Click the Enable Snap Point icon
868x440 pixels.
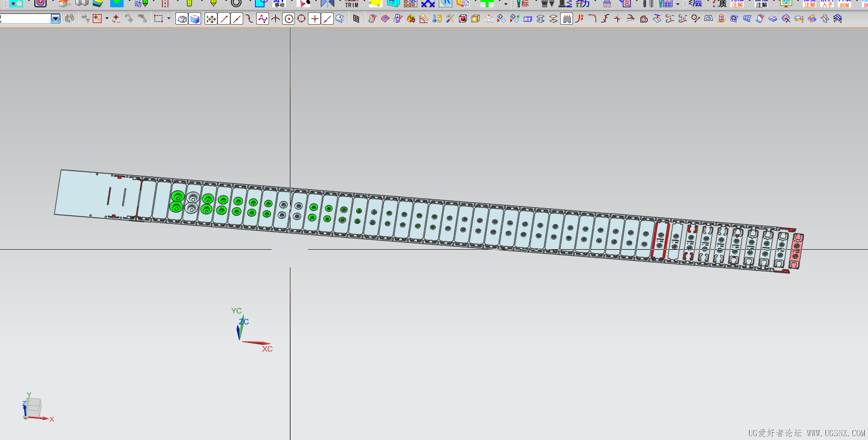[x=211, y=19]
